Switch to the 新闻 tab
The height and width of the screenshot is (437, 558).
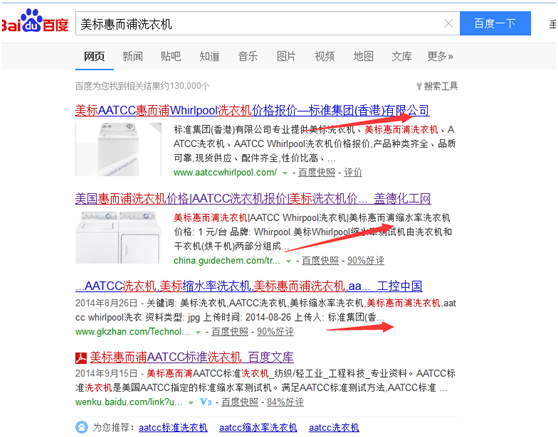[x=133, y=56]
